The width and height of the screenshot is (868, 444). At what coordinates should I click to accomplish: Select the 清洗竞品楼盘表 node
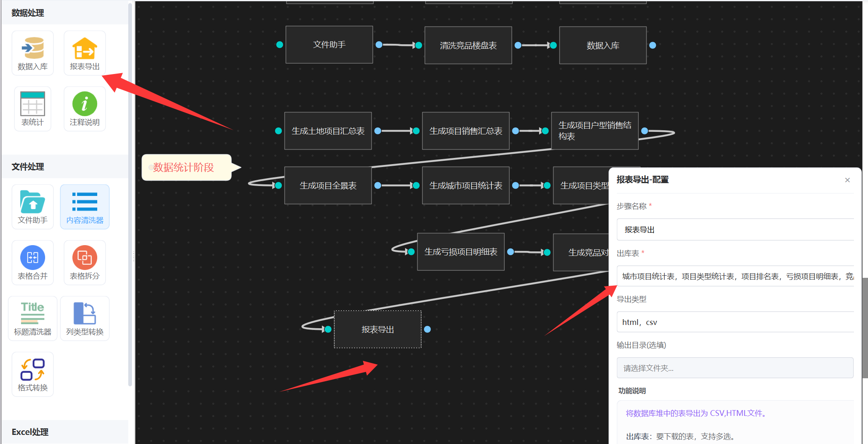(x=468, y=45)
